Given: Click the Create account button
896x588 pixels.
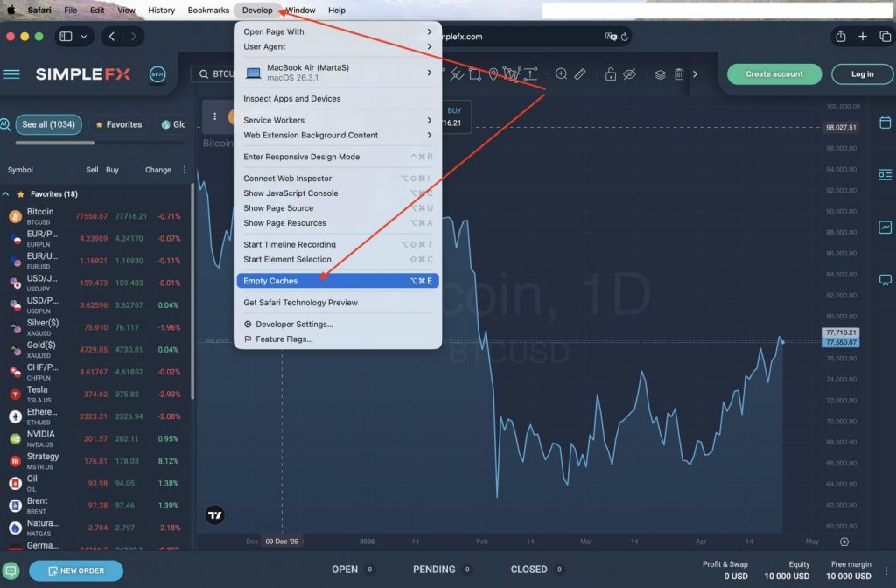Looking at the screenshot, I should [x=773, y=74].
